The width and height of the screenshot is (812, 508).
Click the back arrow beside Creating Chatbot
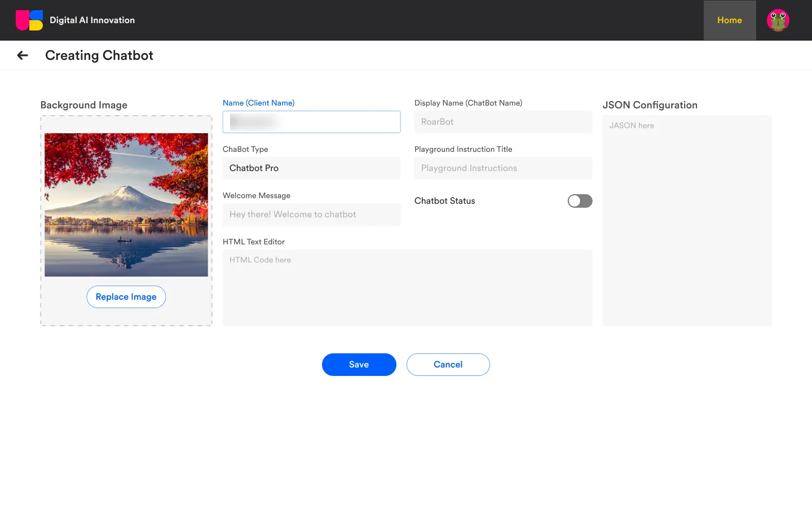click(x=23, y=55)
